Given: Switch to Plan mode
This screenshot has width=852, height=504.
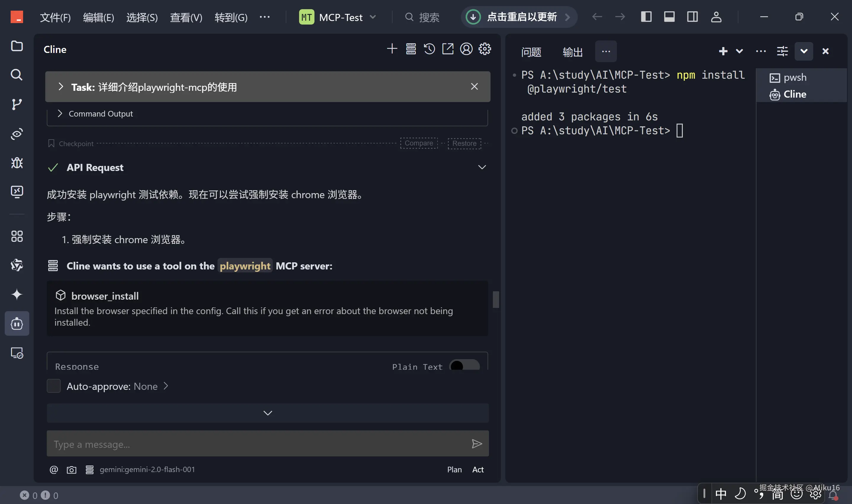Looking at the screenshot, I should tap(454, 470).
